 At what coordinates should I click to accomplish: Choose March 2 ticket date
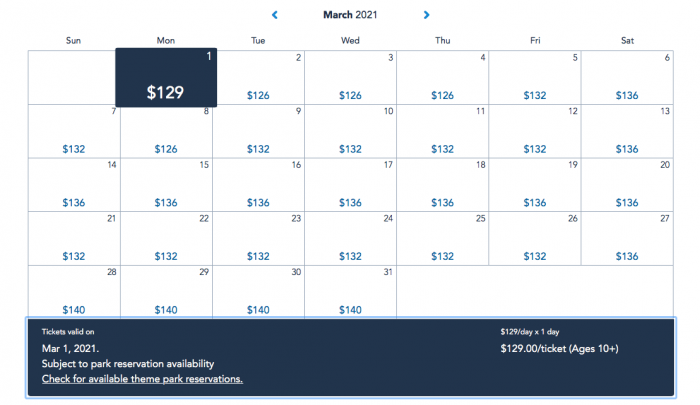(x=258, y=77)
